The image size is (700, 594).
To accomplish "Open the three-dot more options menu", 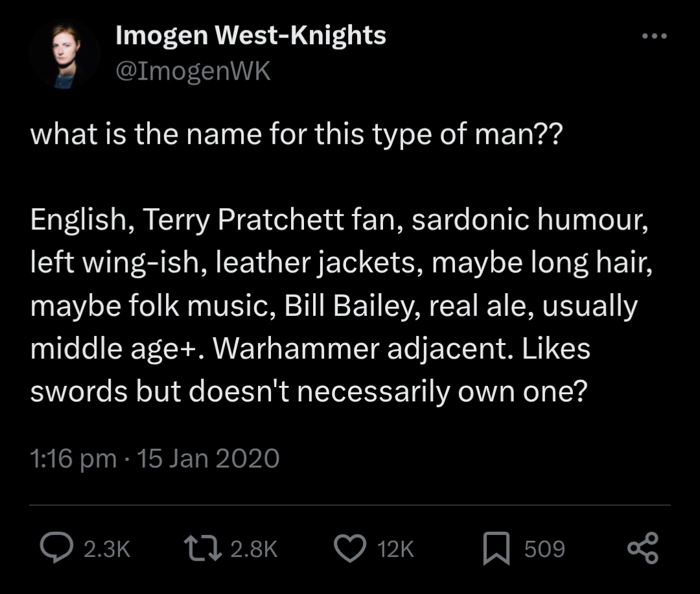I will point(653,37).
